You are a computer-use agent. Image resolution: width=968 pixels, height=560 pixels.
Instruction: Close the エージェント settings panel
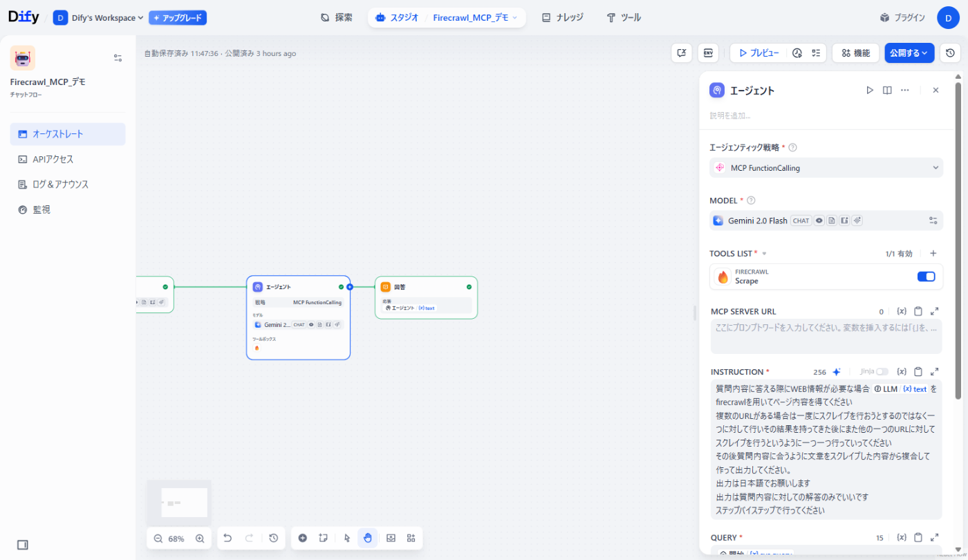tap(936, 90)
